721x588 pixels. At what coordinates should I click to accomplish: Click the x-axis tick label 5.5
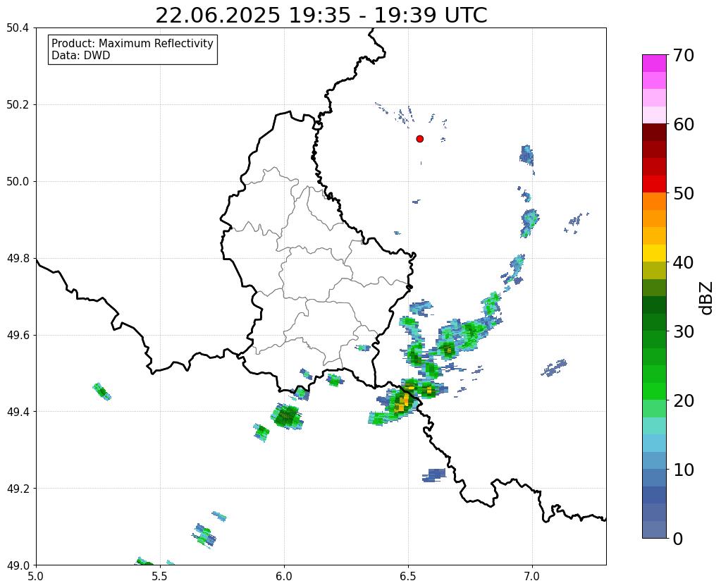pos(160,577)
